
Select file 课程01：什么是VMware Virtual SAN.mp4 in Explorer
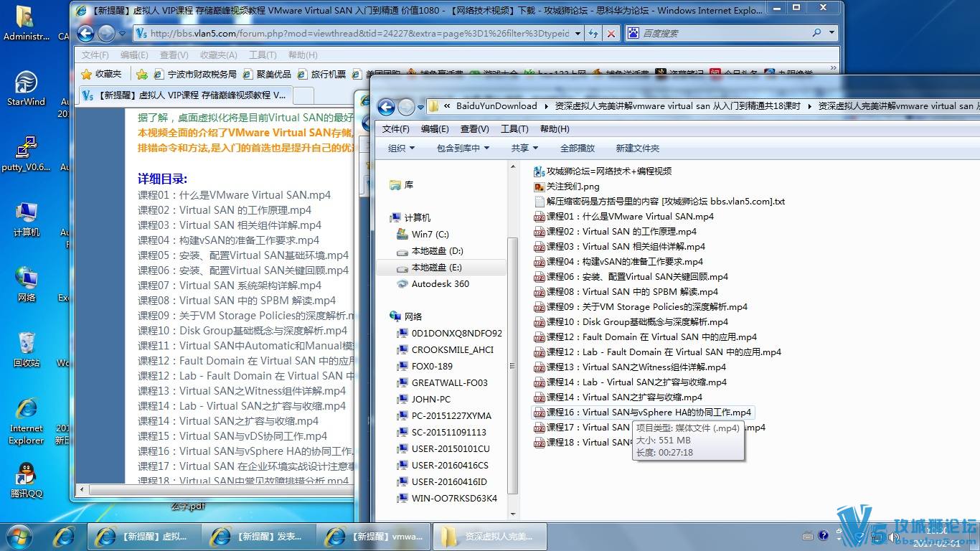coord(624,216)
